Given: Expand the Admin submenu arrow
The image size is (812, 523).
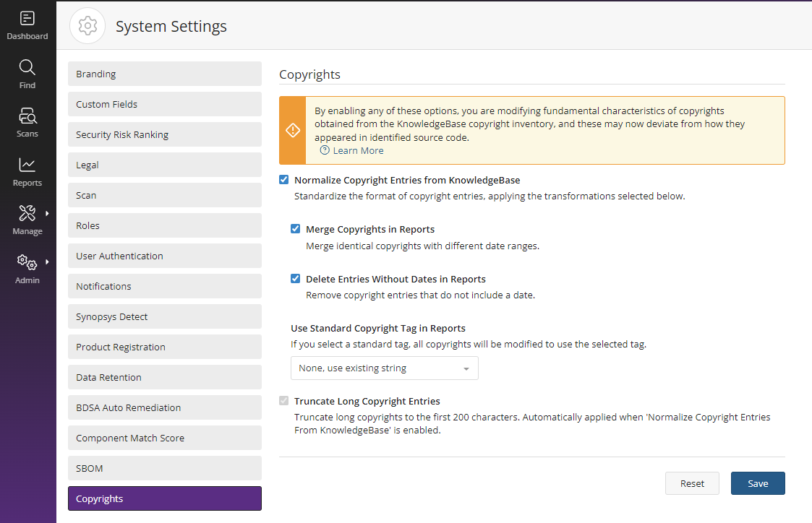Looking at the screenshot, I should click(47, 262).
